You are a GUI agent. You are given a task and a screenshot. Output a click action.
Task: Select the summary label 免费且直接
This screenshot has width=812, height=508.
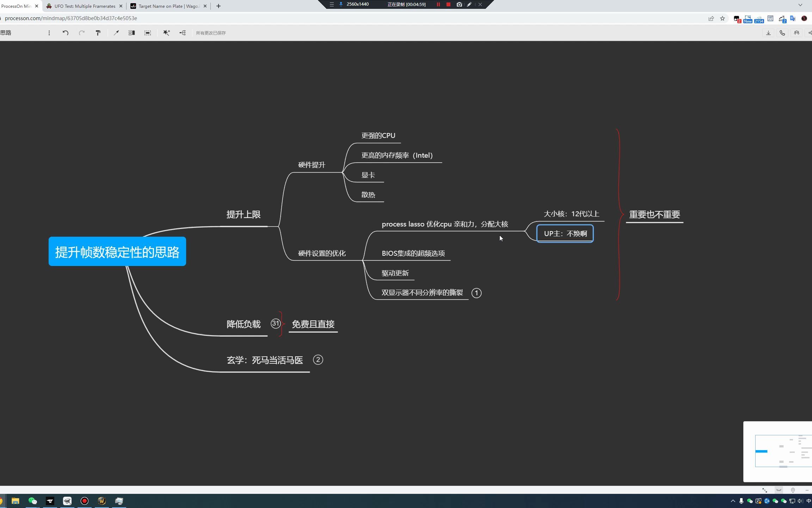[x=313, y=324]
